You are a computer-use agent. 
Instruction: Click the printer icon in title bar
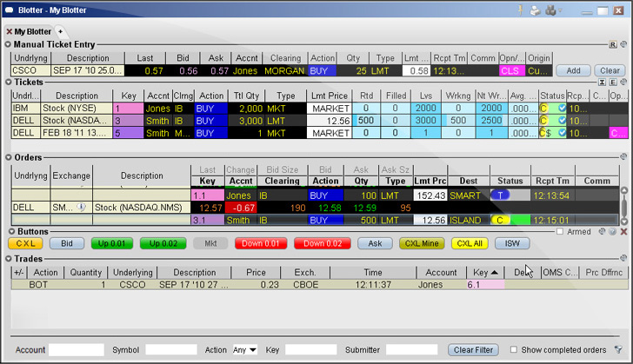point(535,10)
